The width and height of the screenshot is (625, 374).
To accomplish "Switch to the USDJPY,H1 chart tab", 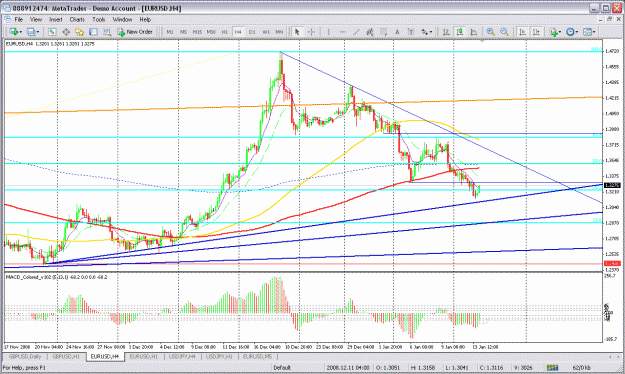I will pyautogui.click(x=219, y=356).
